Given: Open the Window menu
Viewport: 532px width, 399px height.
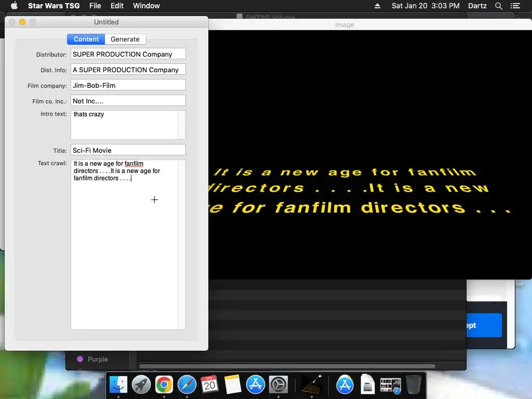Looking at the screenshot, I should 146,6.
